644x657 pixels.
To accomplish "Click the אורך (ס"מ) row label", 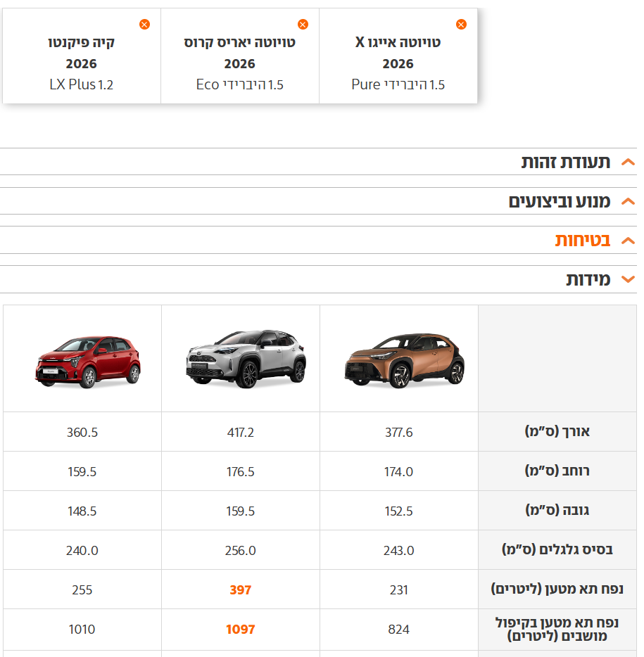I will (x=557, y=432).
